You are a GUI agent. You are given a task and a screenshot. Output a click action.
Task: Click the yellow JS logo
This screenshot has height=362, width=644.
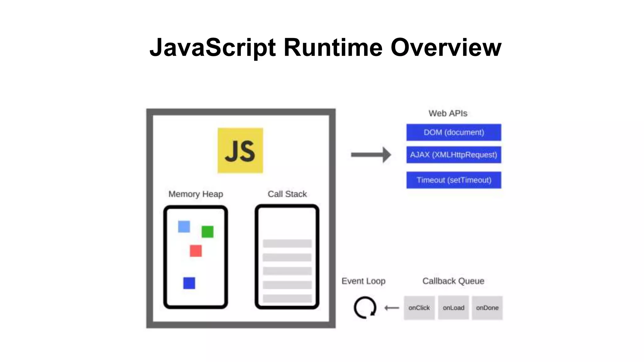(240, 151)
